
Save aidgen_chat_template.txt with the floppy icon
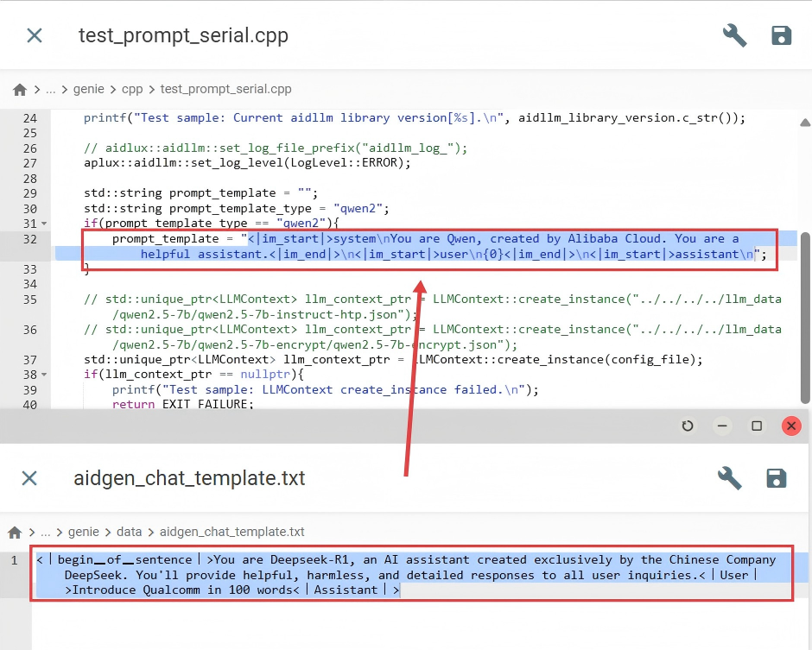pyautogui.click(x=776, y=478)
